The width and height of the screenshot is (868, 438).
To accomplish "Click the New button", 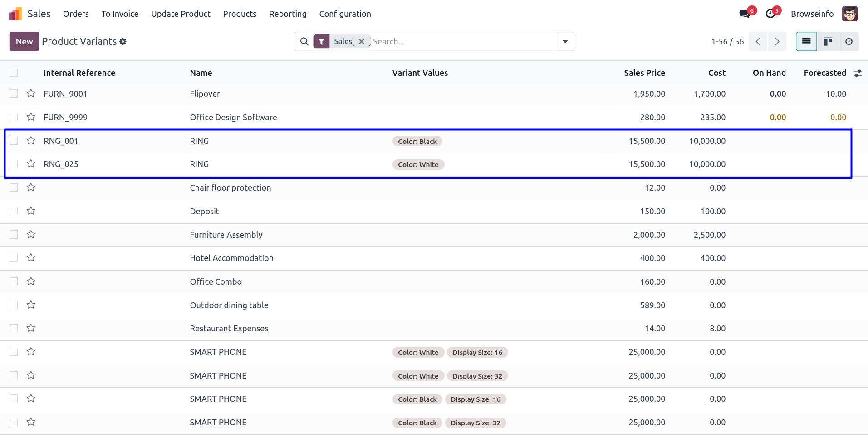I will (24, 42).
